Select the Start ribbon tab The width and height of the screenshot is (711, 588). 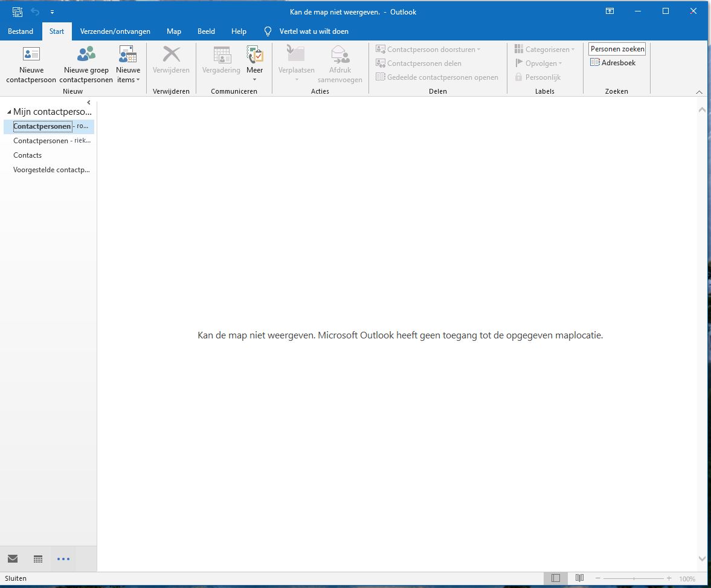[x=57, y=31]
